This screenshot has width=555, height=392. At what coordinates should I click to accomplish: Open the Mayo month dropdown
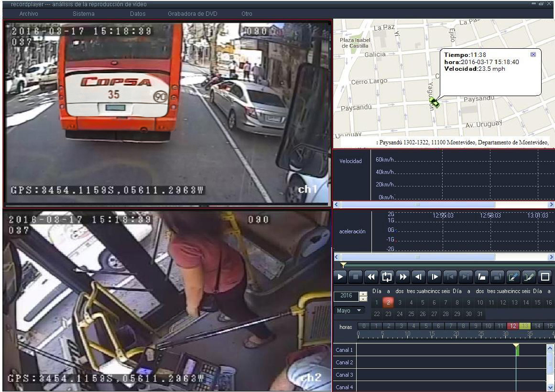(x=349, y=310)
